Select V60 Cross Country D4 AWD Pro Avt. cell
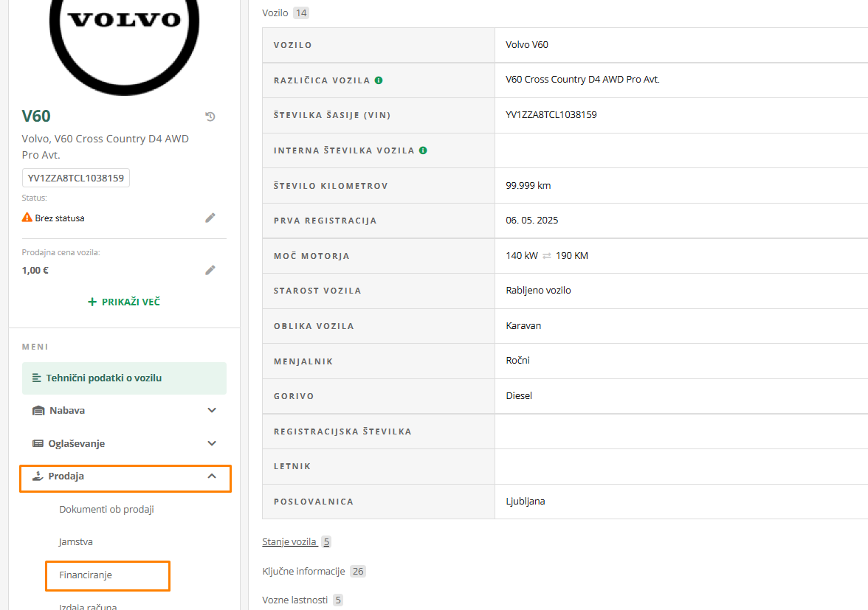Viewport: 868px width, 610px height. [x=582, y=80]
